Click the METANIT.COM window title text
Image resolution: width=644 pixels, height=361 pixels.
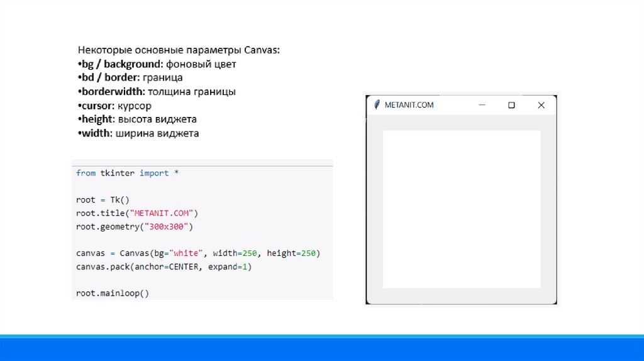coord(409,105)
